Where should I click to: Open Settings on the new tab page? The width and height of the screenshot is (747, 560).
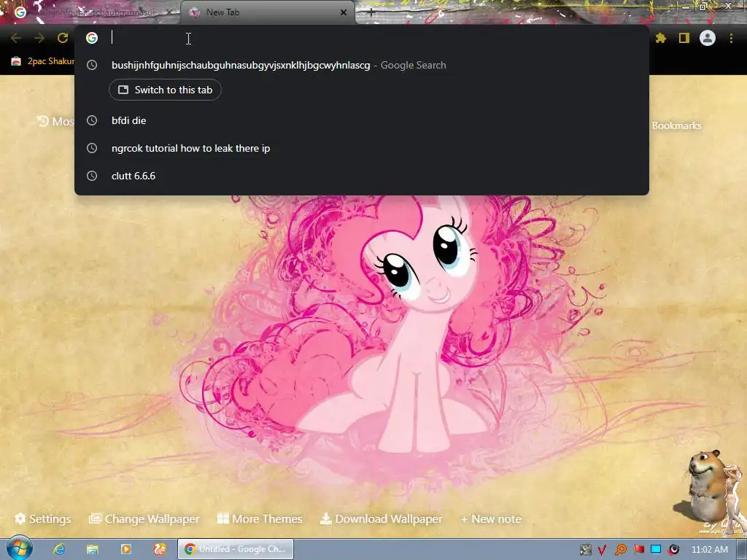point(43,519)
